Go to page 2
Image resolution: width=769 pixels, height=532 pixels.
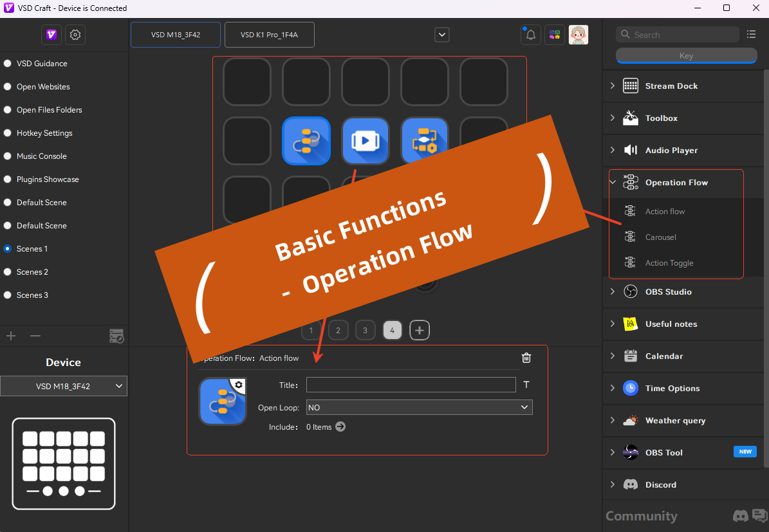[338, 331]
